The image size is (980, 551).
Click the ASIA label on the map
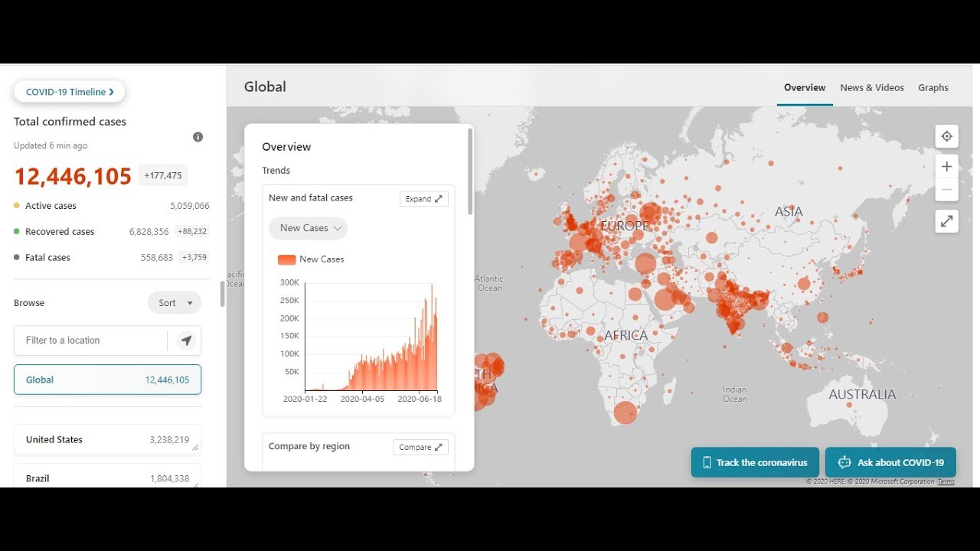click(x=789, y=212)
